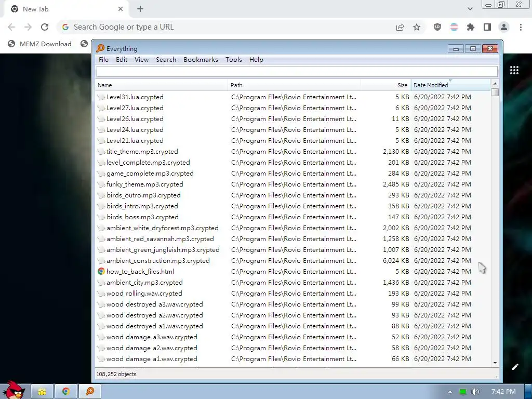Screen dimensions: 532x399
Task: Reload the page with refresh icon
Action: [x=45, y=27]
